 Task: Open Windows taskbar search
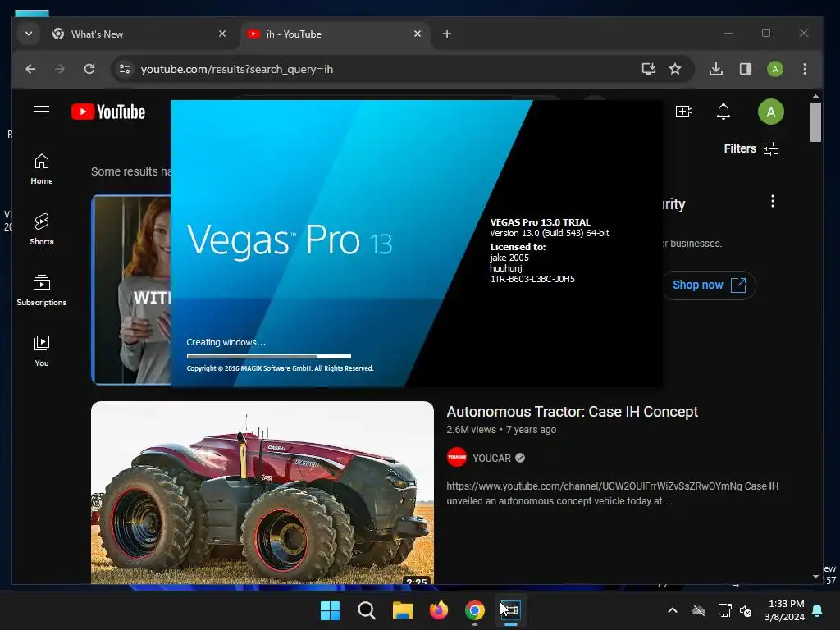point(367,610)
